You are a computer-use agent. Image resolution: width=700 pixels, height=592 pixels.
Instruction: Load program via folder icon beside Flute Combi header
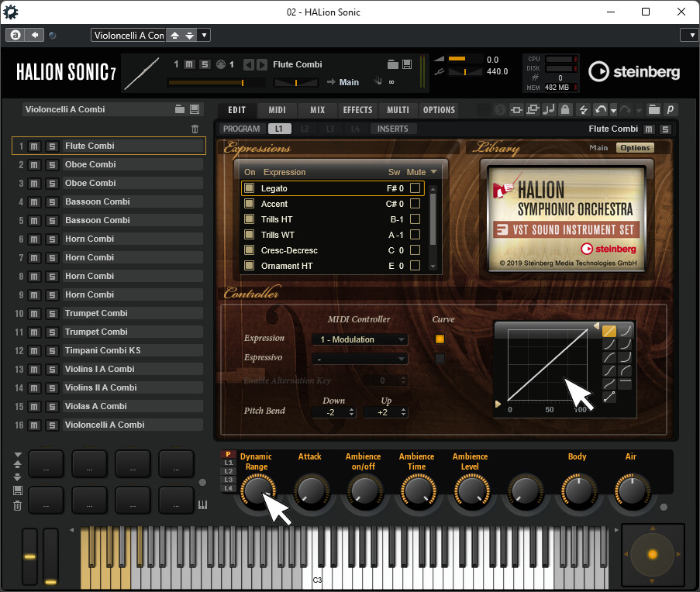pyautogui.click(x=393, y=64)
